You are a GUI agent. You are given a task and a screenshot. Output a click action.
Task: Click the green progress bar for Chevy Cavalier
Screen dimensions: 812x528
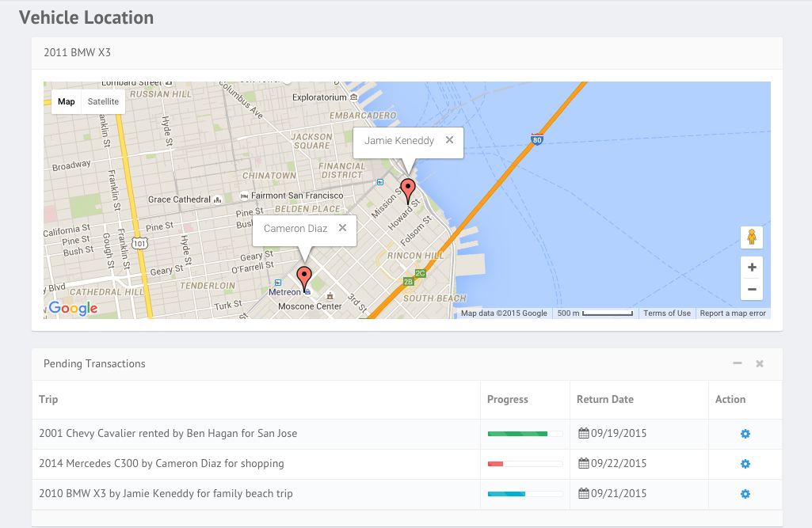tap(525, 434)
